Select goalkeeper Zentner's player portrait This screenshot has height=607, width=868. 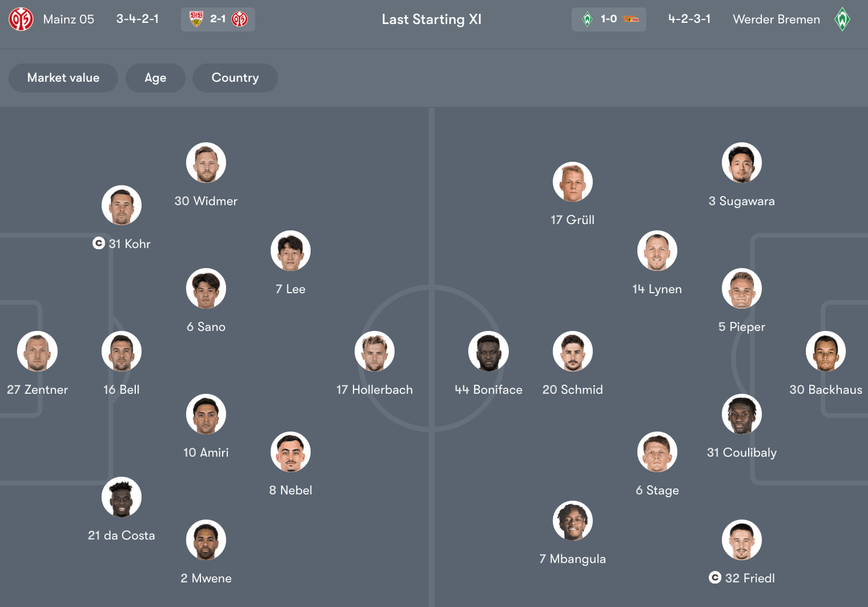[37, 351]
